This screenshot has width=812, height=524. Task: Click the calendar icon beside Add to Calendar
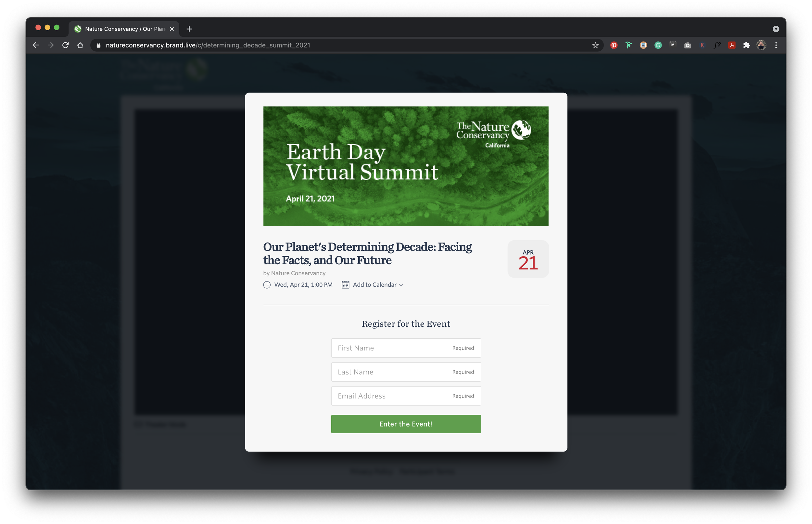pos(345,285)
